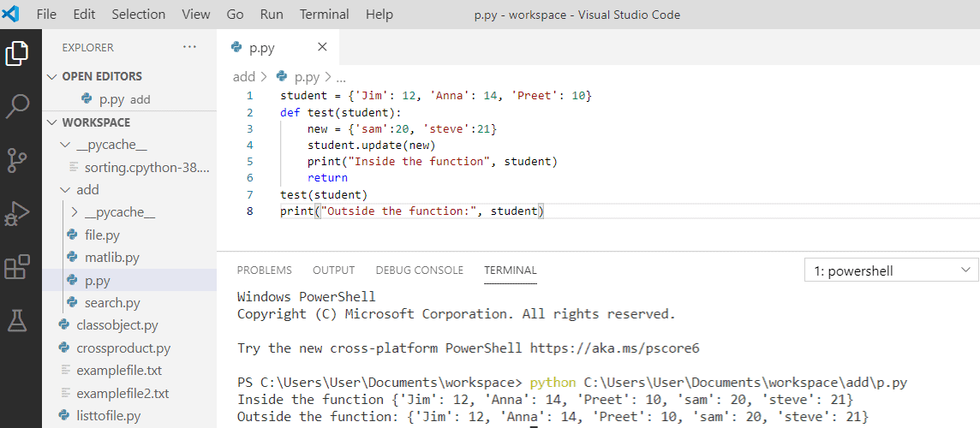The width and height of the screenshot is (980, 428).
Task: Select the Terminal panel tab
Action: 510,270
